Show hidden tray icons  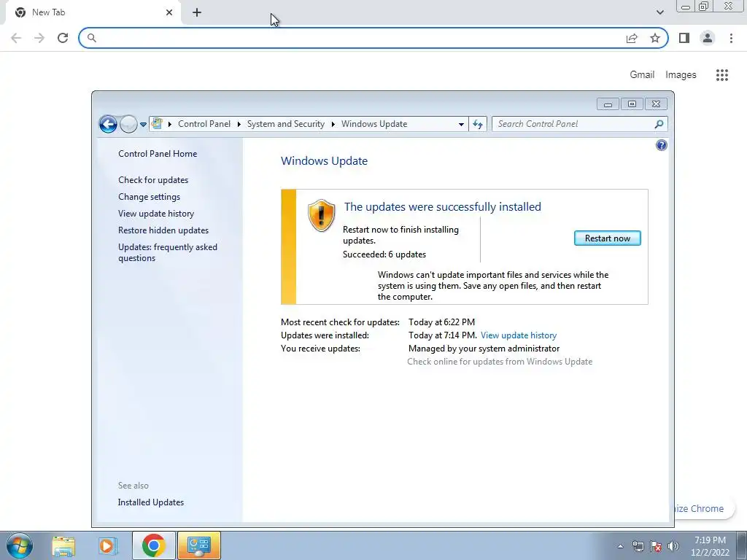point(620,546)
